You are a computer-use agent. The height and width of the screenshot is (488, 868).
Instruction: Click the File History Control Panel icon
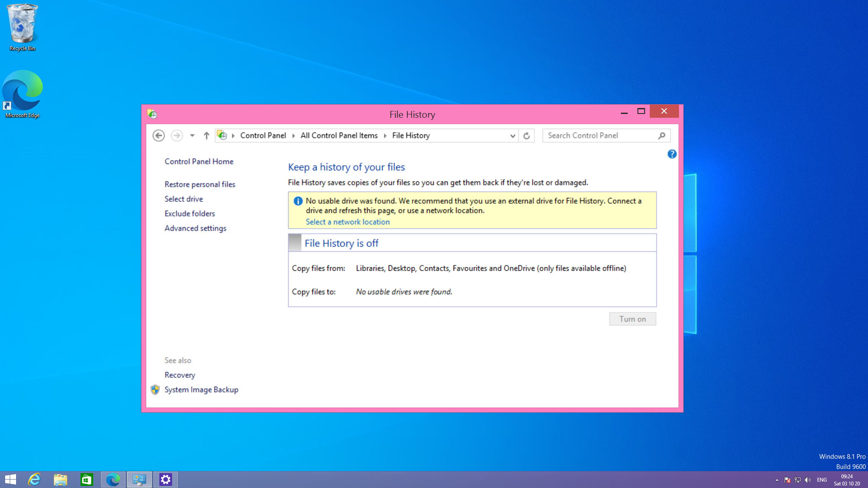click(x=151, y=114)
